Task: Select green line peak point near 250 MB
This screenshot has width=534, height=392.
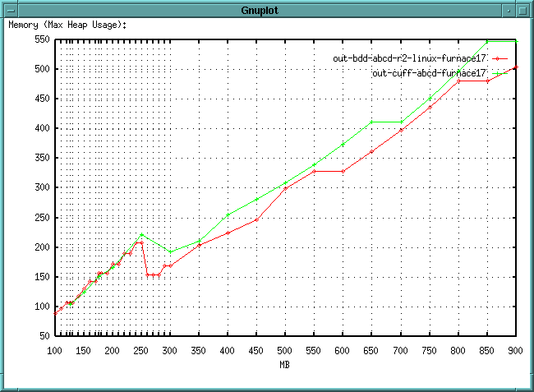Action: click(x=141, y=235)
